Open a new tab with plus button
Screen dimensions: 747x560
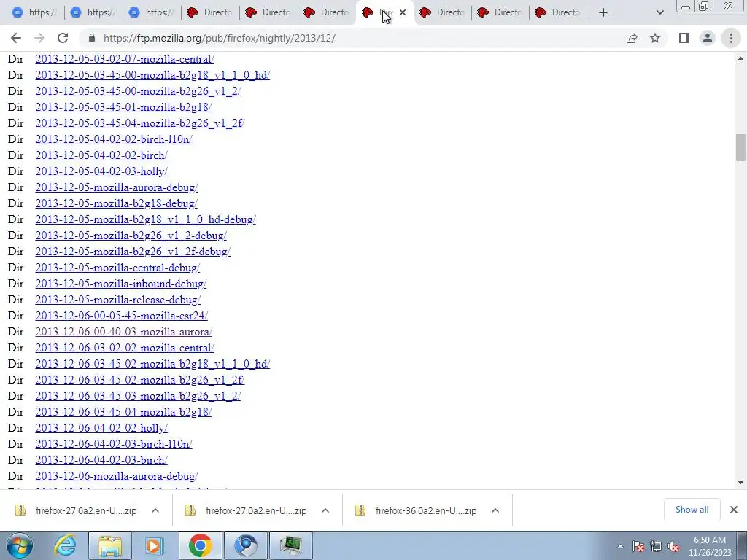(603, 12)
